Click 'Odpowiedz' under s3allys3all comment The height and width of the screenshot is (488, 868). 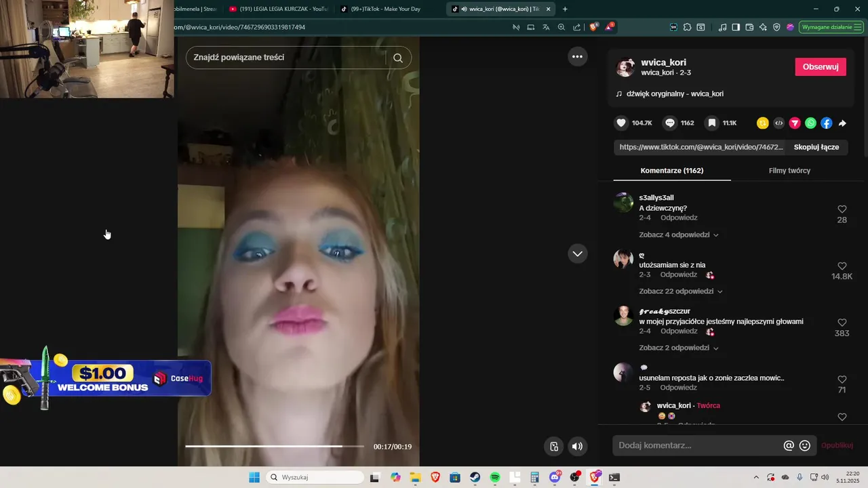pos(679,218)
